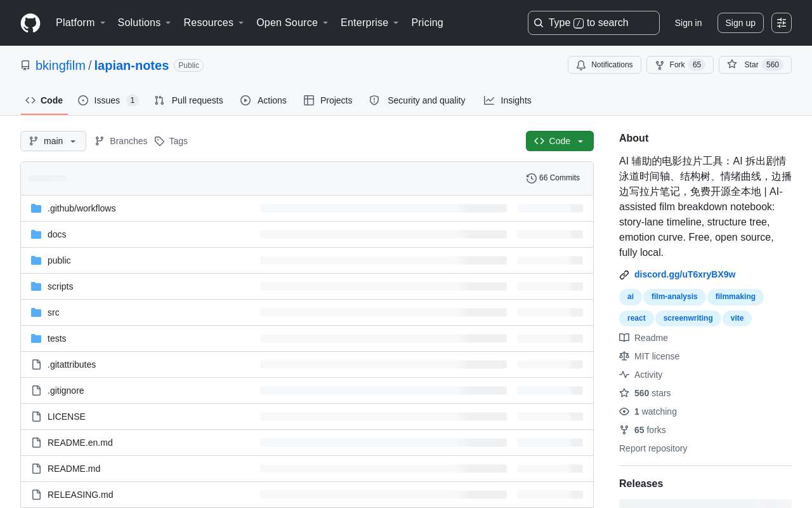
Task: Click the film-analysis topic tag
Action: 674,297
